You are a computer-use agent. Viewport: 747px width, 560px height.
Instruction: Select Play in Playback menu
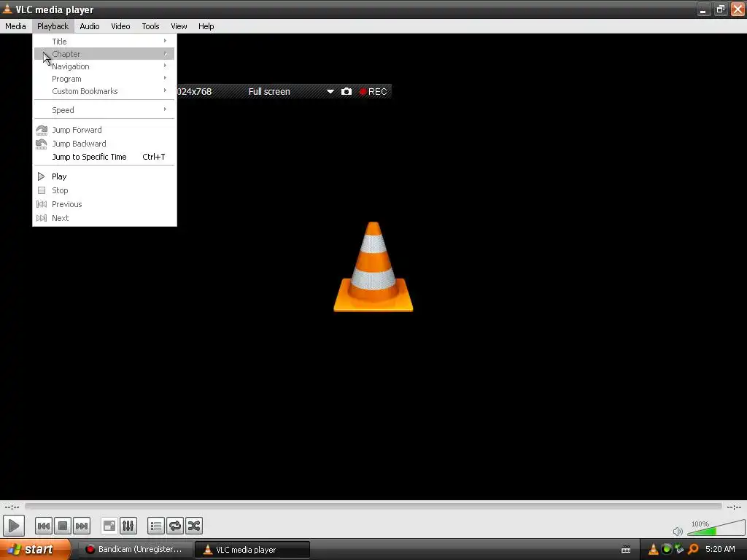pyautogui.click(x=104, y=176)
